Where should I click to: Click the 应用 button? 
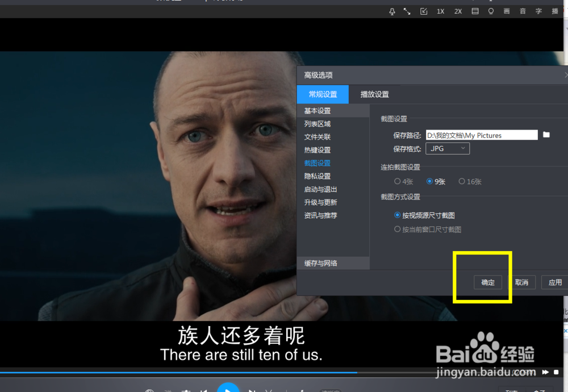pos(554,282)
